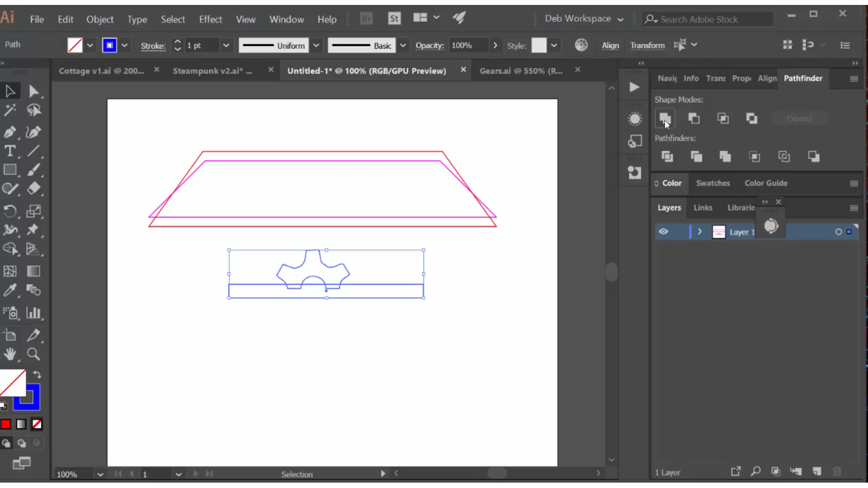Switch to Cottage v1.ai document tab
This screenshot has width=868, height=488.
(x=101, y=71)
